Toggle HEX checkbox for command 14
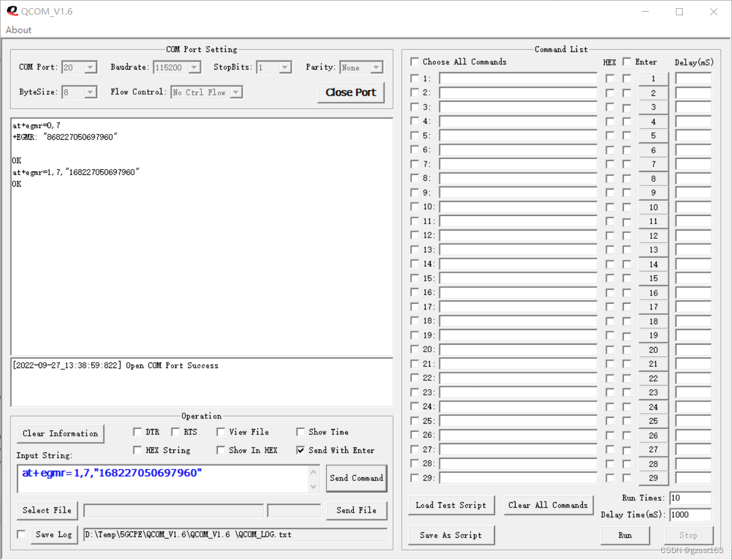The image size is (732, 560). coord(610,264)
